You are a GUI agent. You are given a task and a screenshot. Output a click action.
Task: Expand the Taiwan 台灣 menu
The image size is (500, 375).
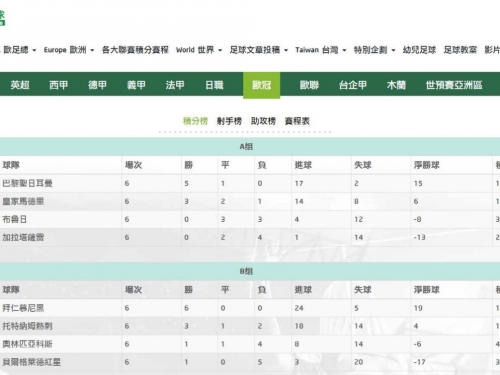tap(321, 50)
